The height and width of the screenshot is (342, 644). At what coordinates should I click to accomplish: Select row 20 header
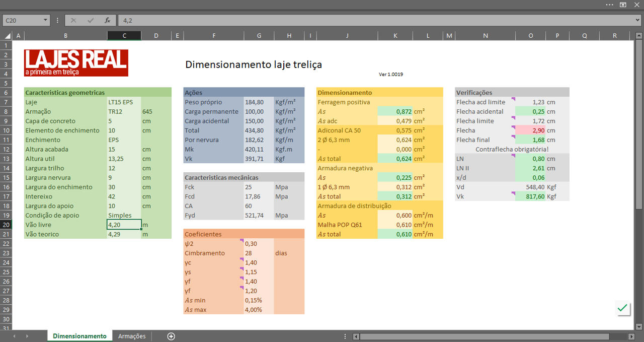6,225
